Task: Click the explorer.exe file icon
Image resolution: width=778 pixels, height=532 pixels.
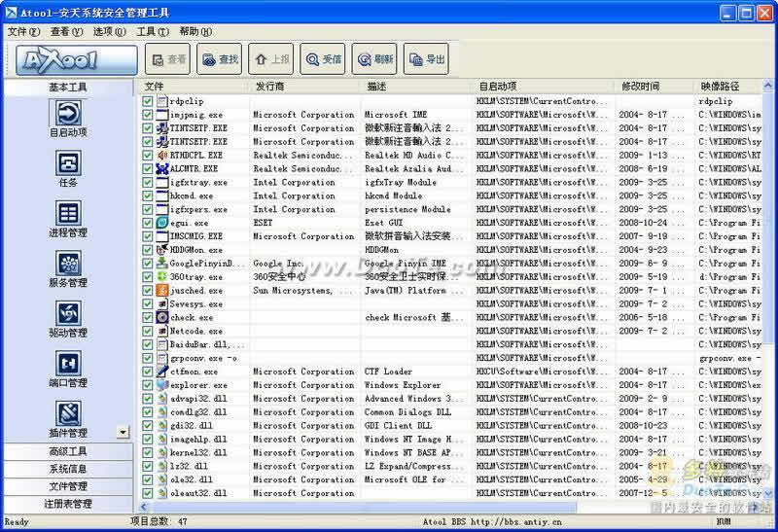Action: [161, 384]
